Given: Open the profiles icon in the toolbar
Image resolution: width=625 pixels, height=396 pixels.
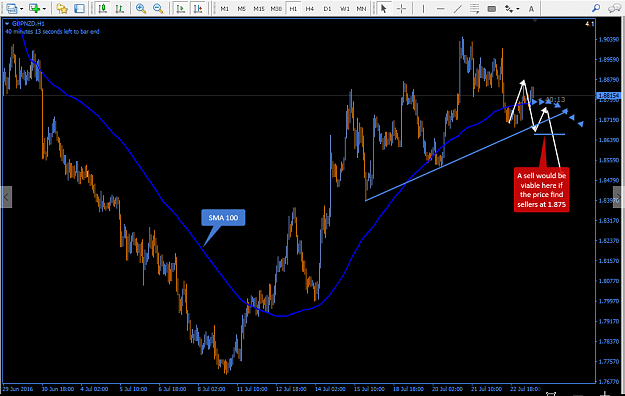Looking at the screenshot, I should click(12, 8).
